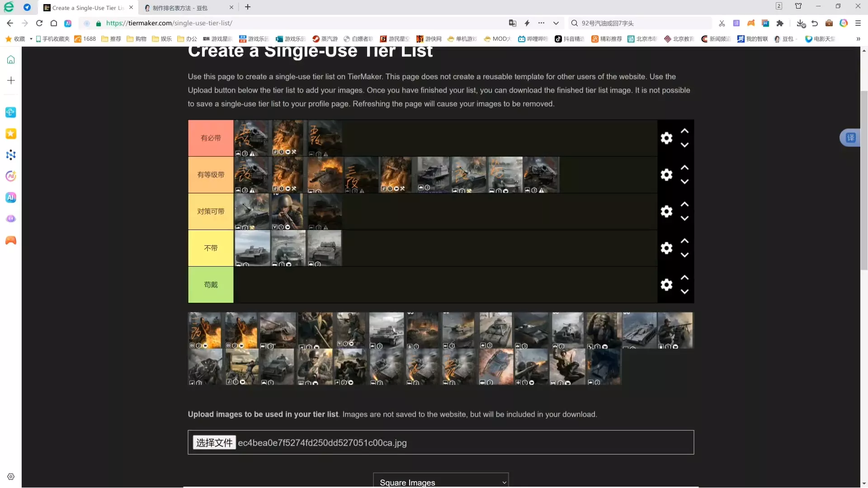Click the translate page icon in address bar
This screenshot has width=868, height=488.
pyautogui.click(x=512, y=23)
